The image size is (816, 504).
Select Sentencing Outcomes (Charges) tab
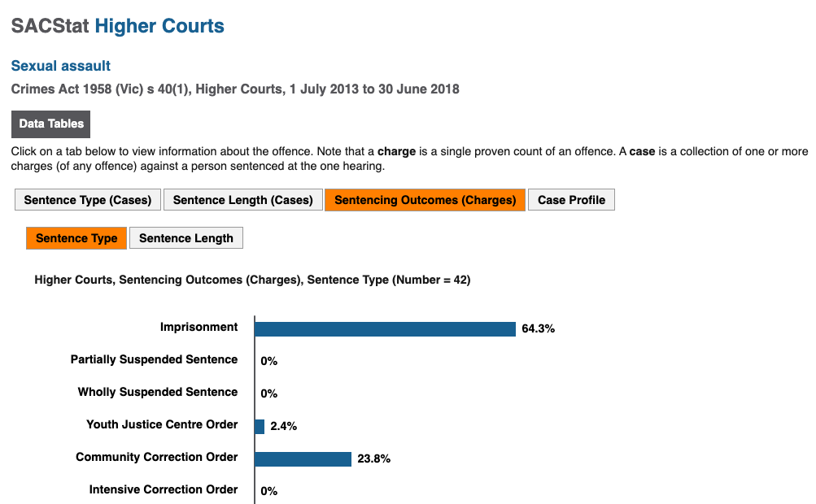tap(425, 200)
